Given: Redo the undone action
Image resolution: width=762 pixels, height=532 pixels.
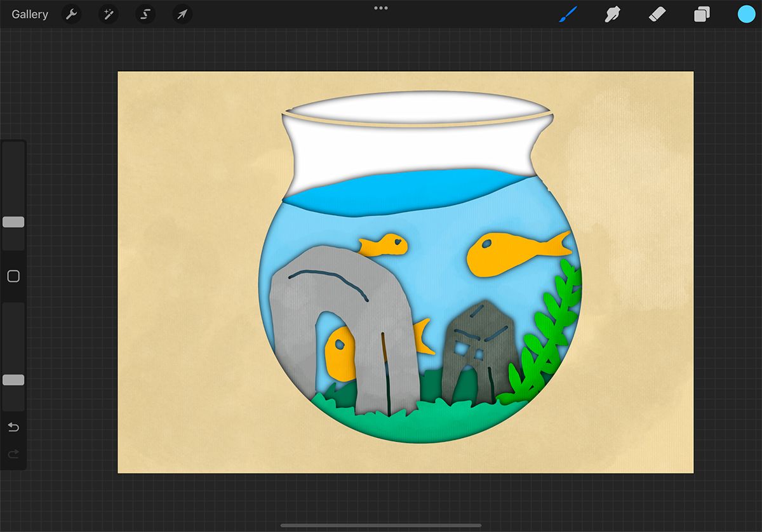Looking at the screenshot, I should point(13,454).
